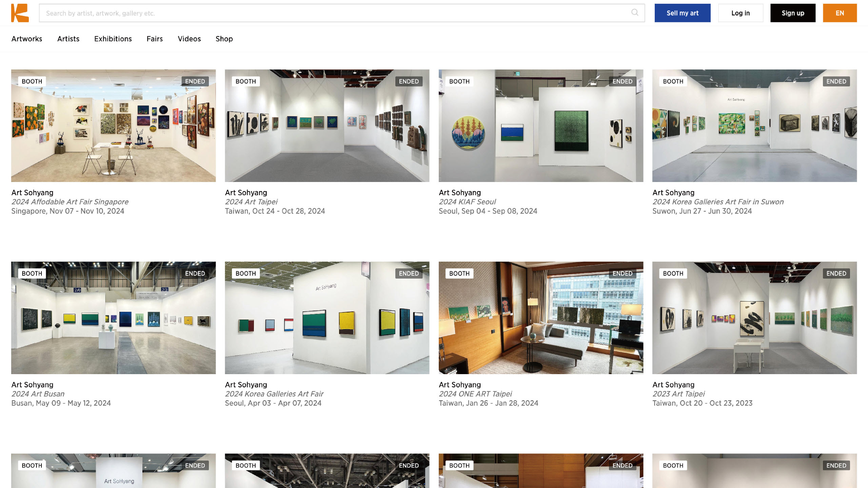
Task: Click the Sell my art button
Action: (x=682, y=13)
